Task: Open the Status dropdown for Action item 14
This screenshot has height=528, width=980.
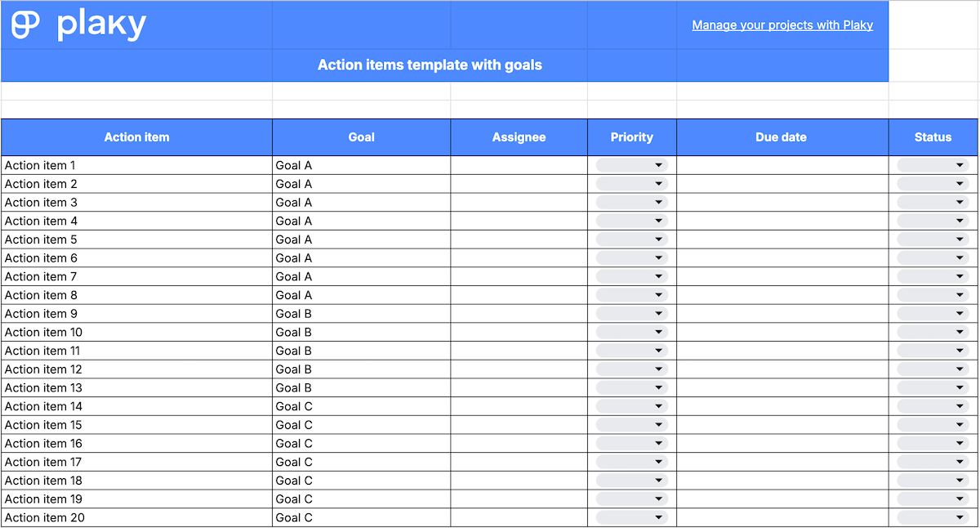Action: (932, 406)
